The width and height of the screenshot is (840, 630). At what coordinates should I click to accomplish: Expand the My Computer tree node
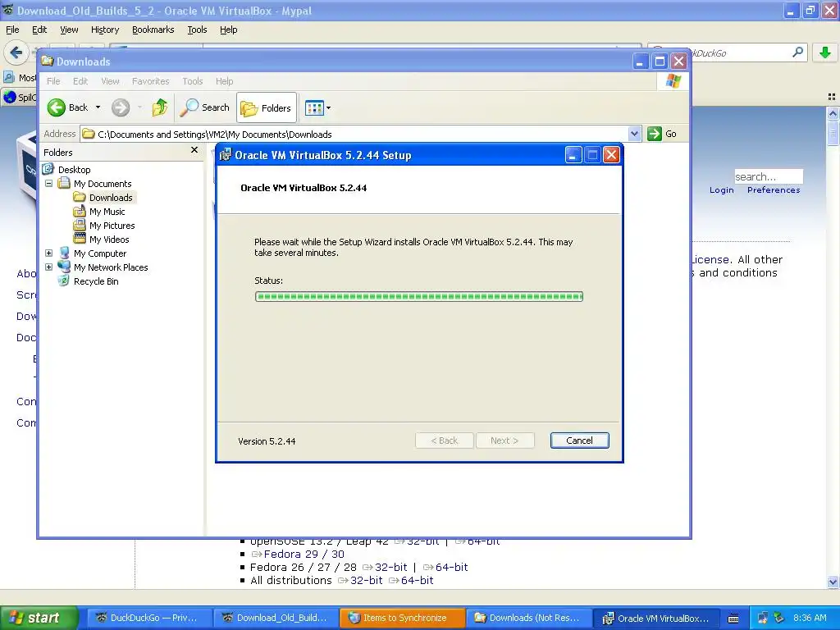48,253
